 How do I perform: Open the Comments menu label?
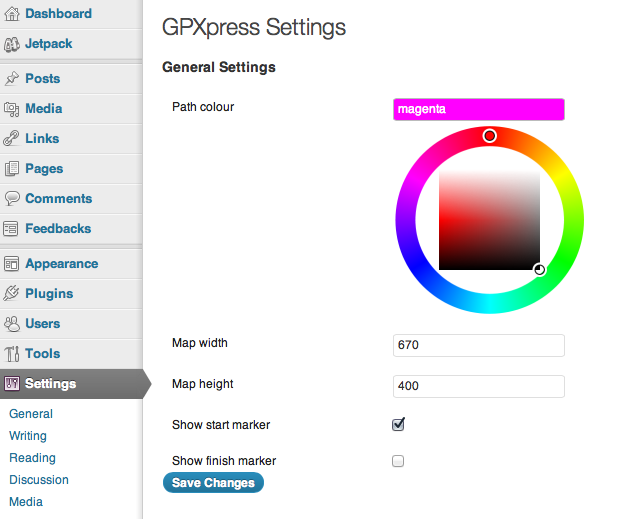(59, 198)
